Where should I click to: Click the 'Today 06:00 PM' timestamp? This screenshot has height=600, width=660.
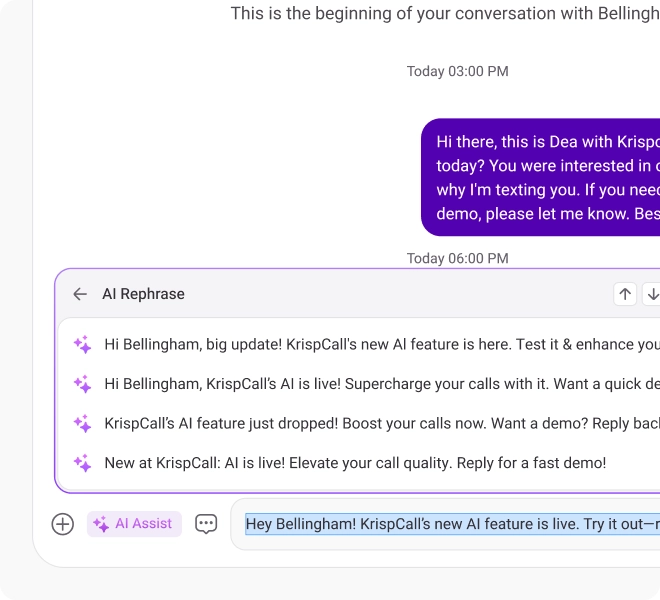[x=458, y=258]
